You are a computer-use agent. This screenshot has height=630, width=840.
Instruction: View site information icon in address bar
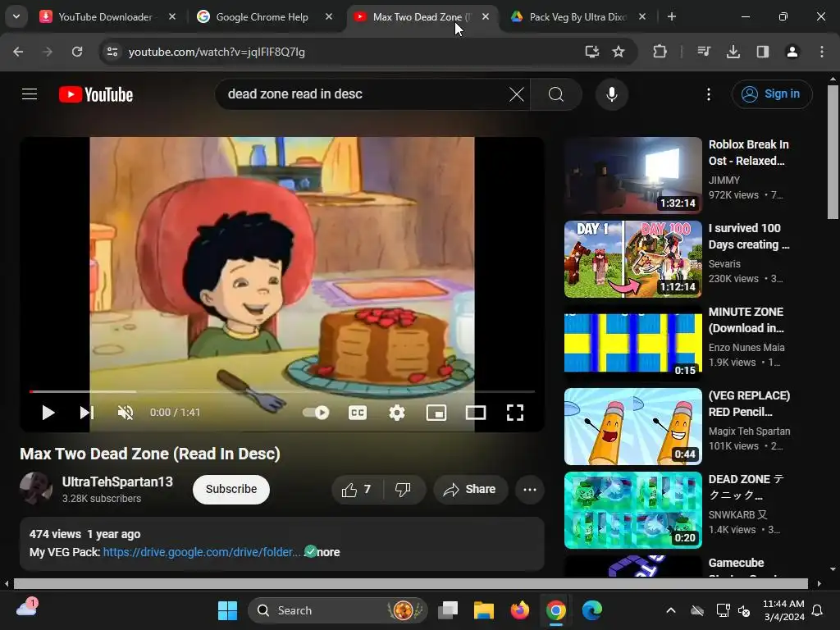pos(112,52)
